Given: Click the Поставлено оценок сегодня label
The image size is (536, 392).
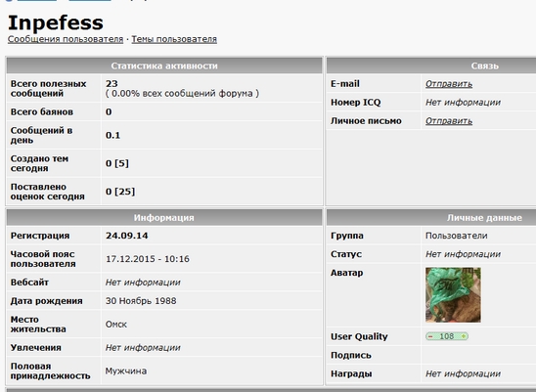Looking at the screenshot, I should (x=47, y=192).
